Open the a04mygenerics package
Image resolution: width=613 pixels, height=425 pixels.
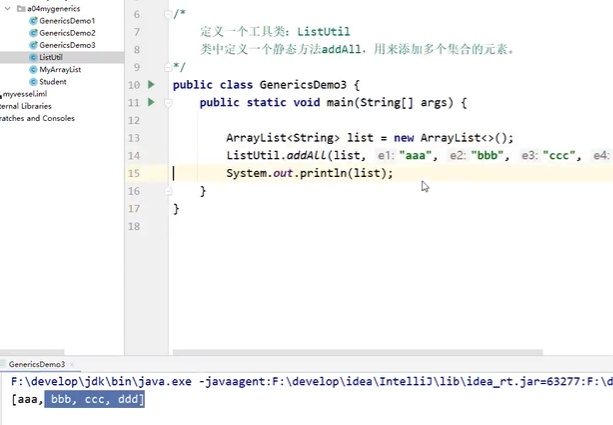[x=54, y=8]
